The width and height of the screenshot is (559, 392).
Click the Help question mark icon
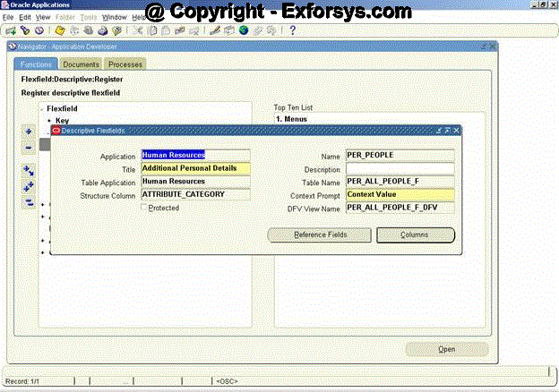pos(292,30)
